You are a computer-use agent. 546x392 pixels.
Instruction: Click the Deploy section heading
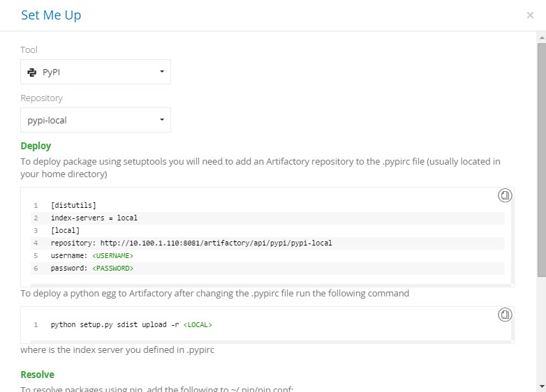(x=36, y=146)
